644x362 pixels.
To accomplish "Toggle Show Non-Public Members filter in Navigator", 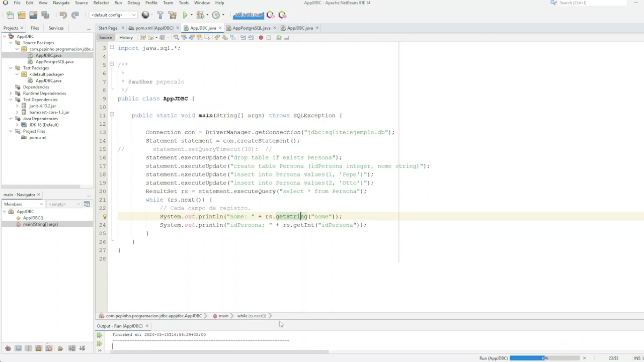I will (38, 348).
